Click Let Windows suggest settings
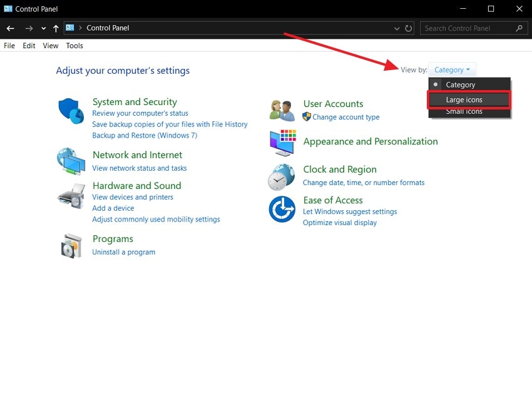 tap(350, 211)
